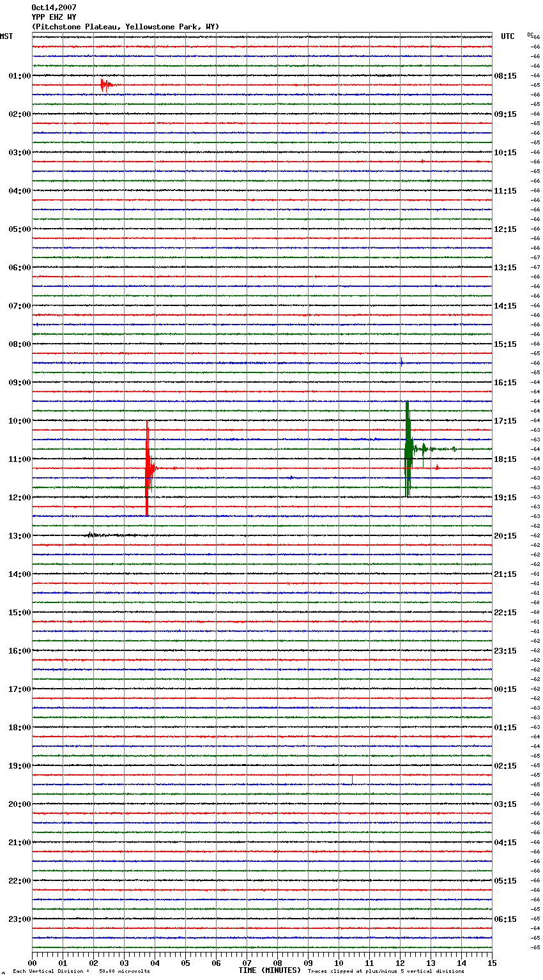543x980 pixels.
Task: Select the station code YPP EHZ WY
Action: (x=54, y=17)
